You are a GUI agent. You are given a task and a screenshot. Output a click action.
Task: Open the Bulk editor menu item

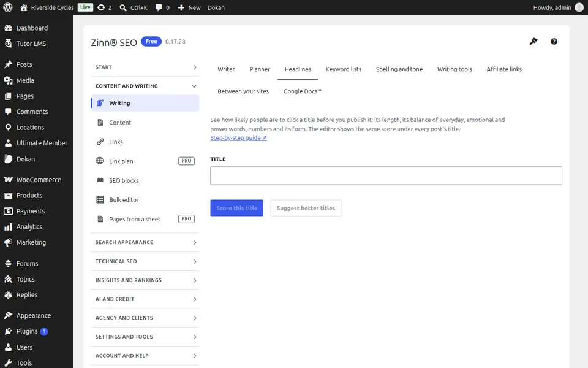click(145, 200)
